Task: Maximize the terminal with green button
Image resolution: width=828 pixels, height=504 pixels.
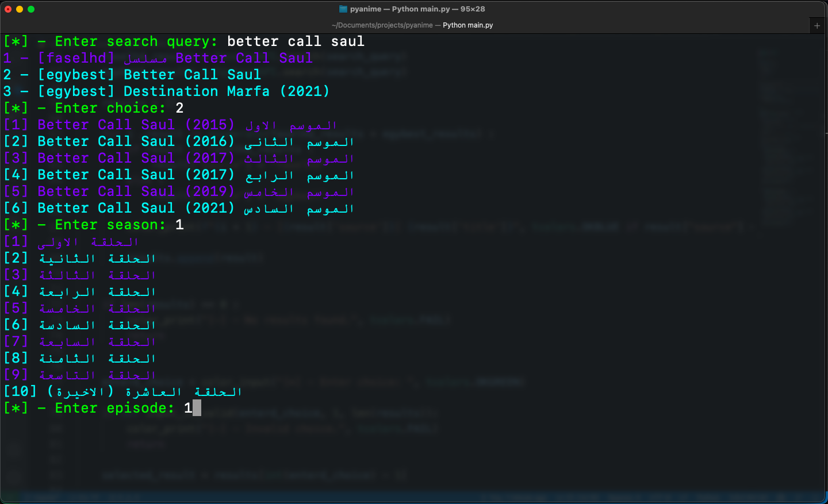Action: click(x=31, y=9)
